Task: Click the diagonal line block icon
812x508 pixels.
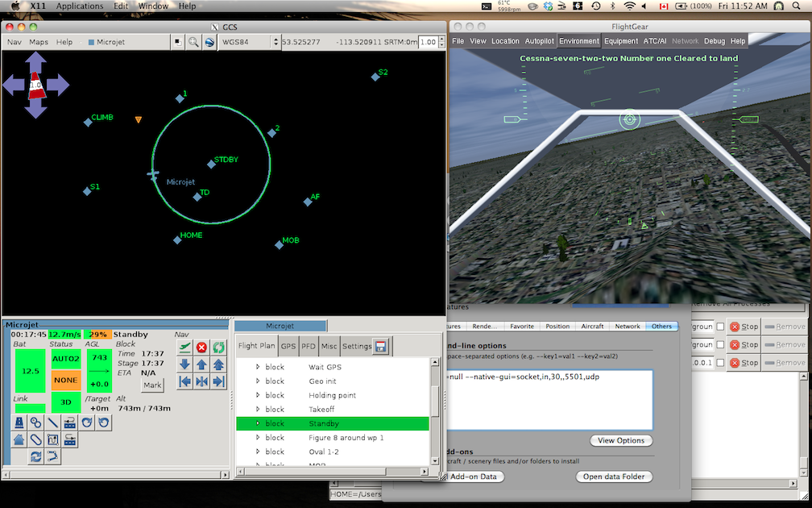Action: [53, 423]
